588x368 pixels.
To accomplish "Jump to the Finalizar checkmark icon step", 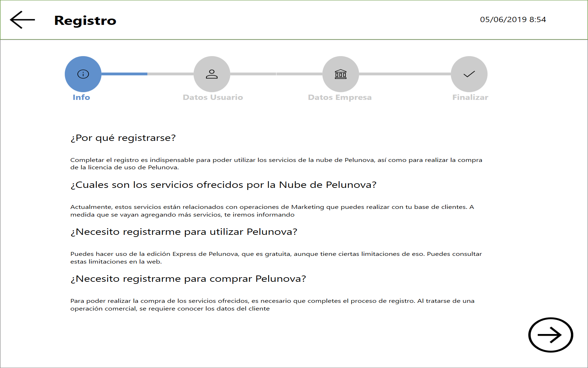I will (469, 74).
